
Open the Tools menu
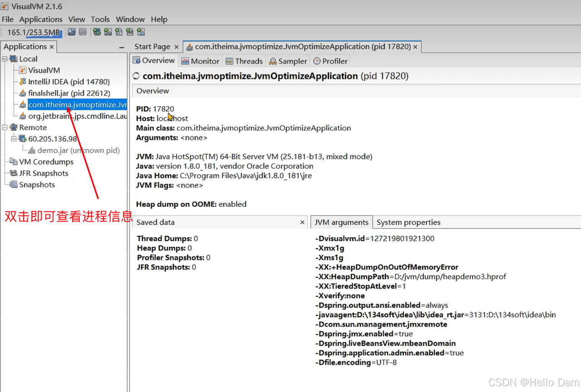click(x=100, y=19)
